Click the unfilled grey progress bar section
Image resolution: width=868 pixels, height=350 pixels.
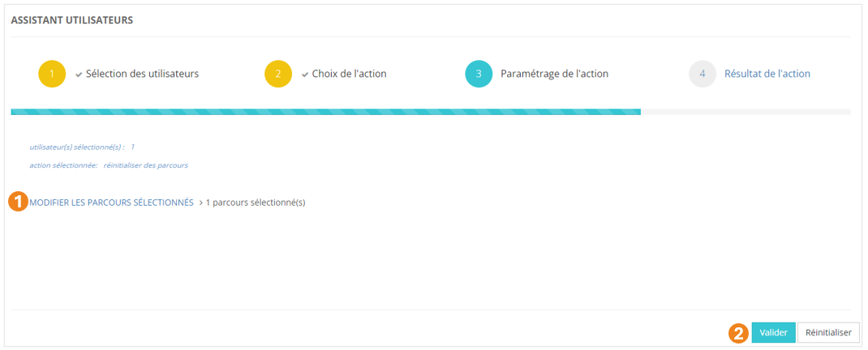point(745,112)
